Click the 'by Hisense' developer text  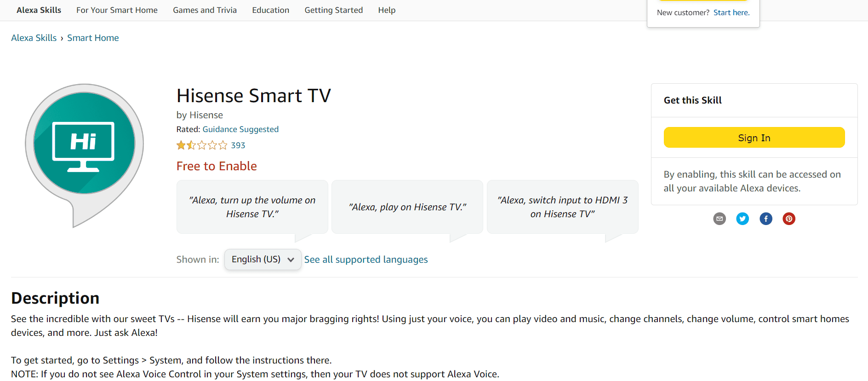click(200, 115)
